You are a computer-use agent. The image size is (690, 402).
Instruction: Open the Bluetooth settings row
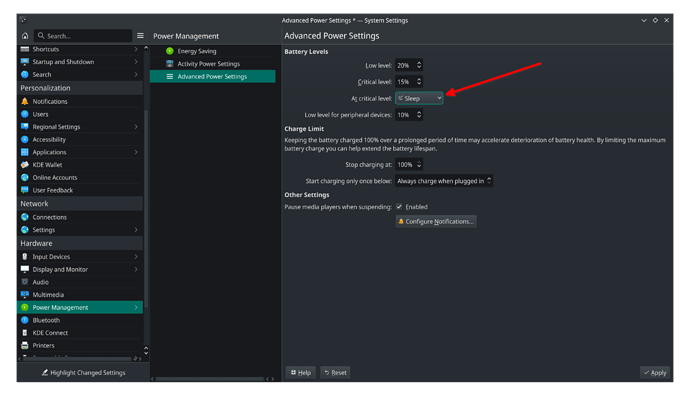80,320
